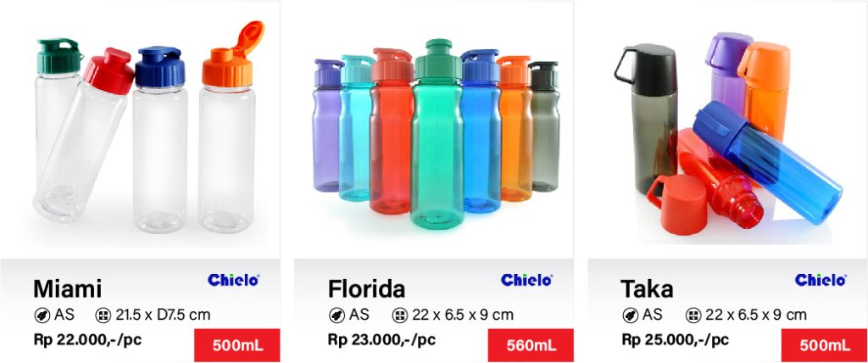The width and height of the screenshot is (868, 363).
Task: Click the Florida dimensions icon
Action: click(x=400, y=315)
